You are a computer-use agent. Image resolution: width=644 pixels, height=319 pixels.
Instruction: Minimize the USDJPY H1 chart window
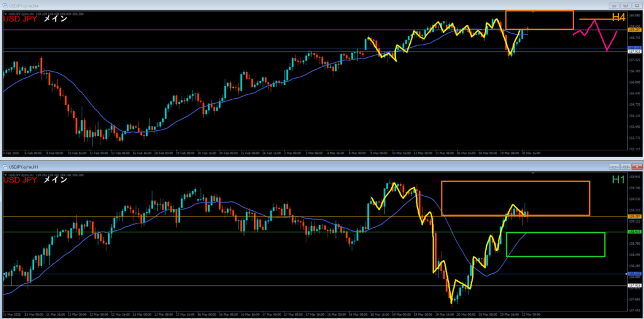[x=615, y=167]
